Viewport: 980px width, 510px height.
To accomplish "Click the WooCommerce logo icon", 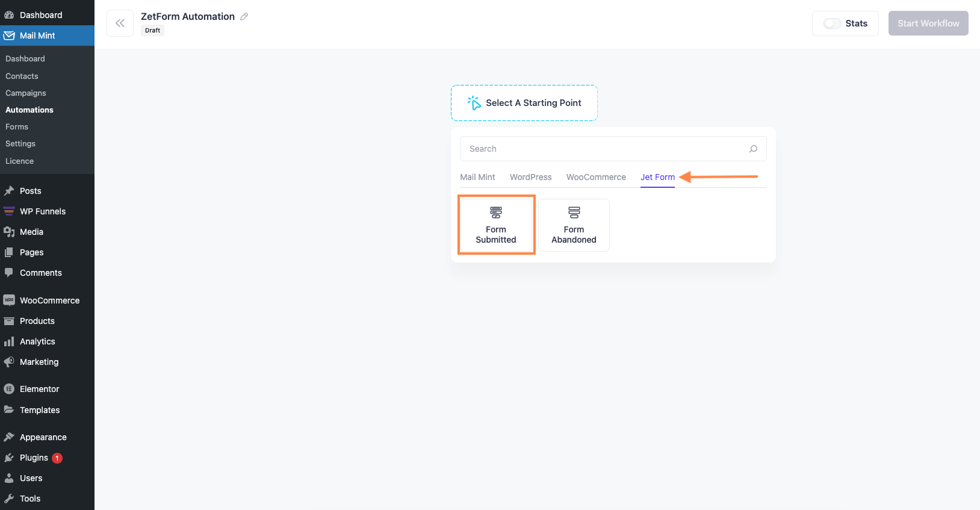I will pyautogui.click(x=9, y=300).
